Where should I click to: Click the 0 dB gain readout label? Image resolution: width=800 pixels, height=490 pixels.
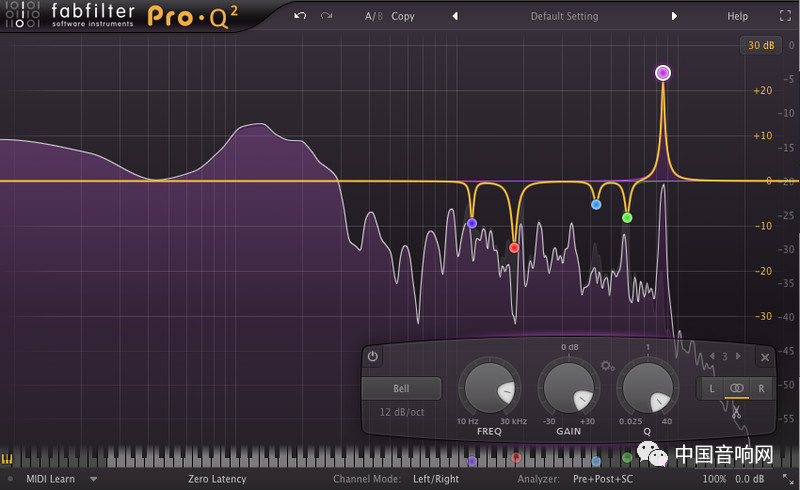(569, 347)
